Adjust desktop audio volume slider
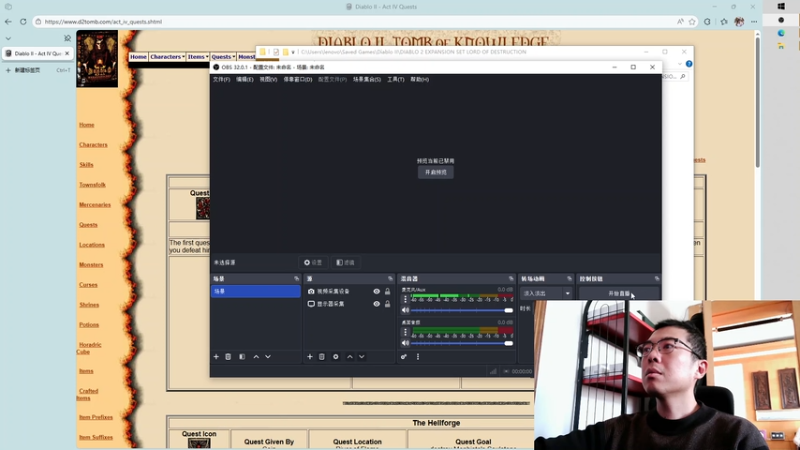The image size is (800, 450). (x=462, y=343)
